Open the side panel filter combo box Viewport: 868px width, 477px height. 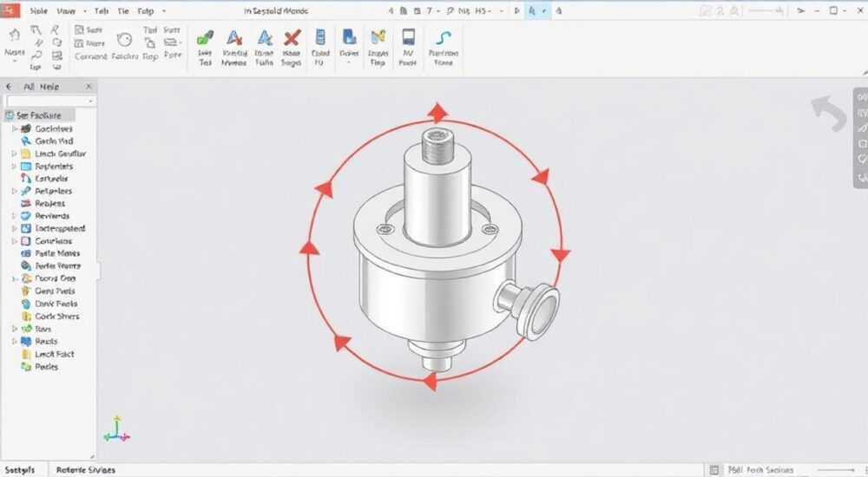50,101
